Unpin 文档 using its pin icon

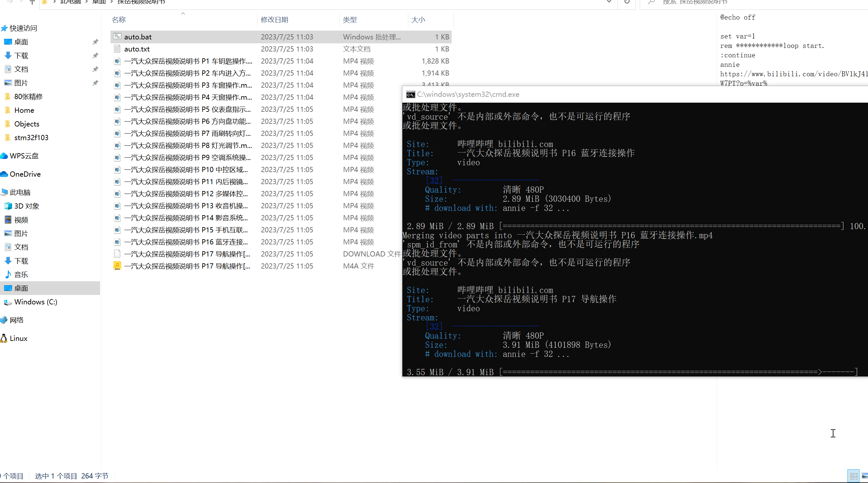tap(95, 69)
